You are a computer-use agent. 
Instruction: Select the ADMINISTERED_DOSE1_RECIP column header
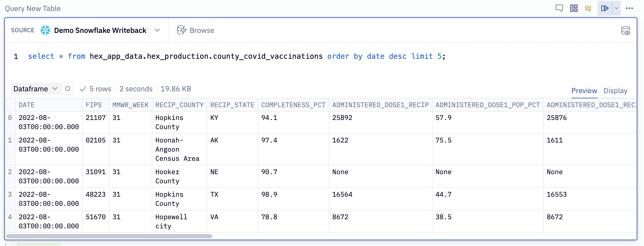click(380, 105)
